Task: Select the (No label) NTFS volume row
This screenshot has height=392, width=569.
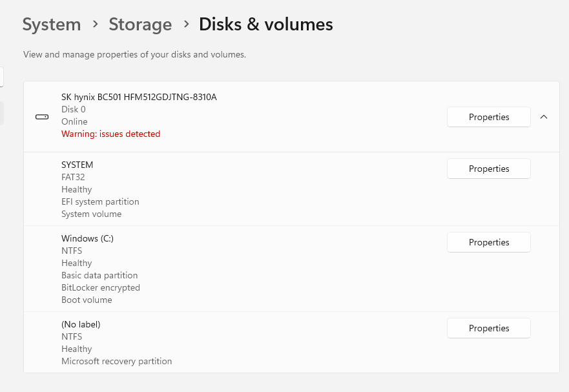Action: tap(258, 342)
